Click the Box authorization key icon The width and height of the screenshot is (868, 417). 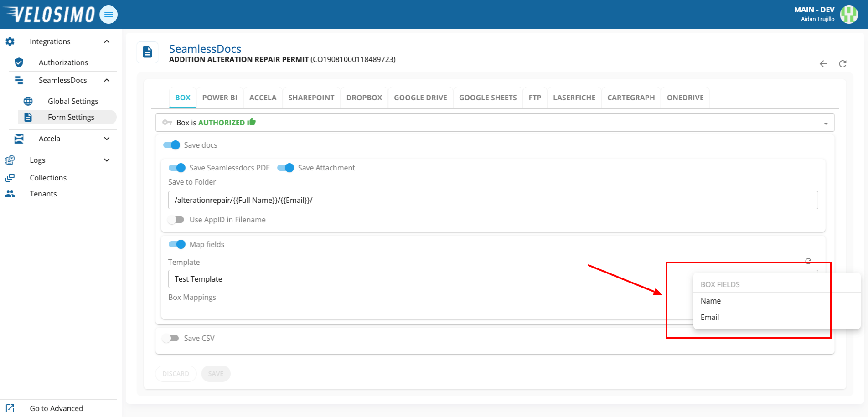click(167, 123)
